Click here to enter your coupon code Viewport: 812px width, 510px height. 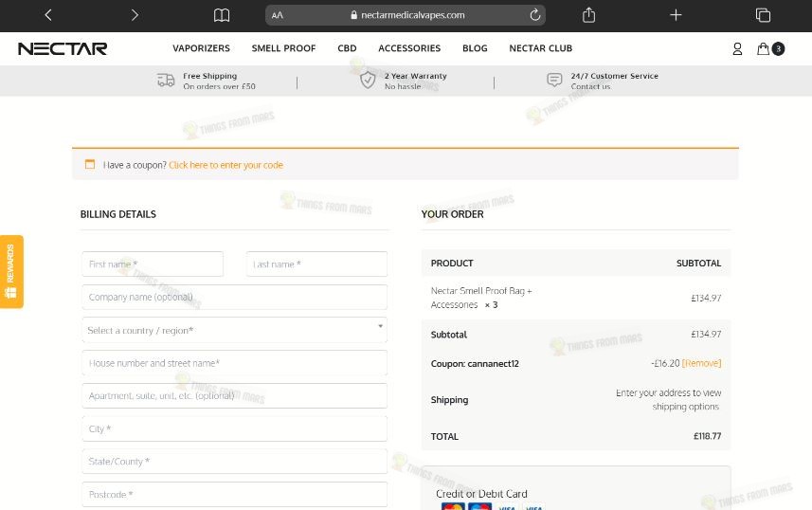click(226, 165)
